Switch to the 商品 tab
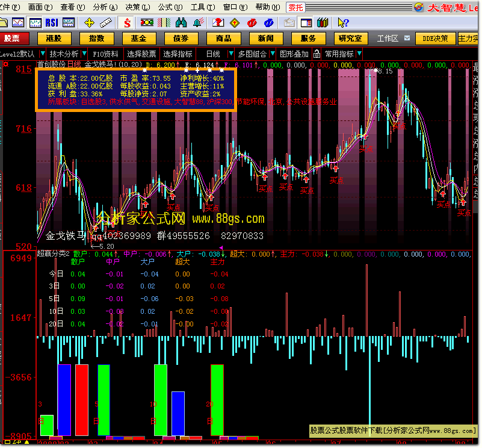 (x=223, y=39)
